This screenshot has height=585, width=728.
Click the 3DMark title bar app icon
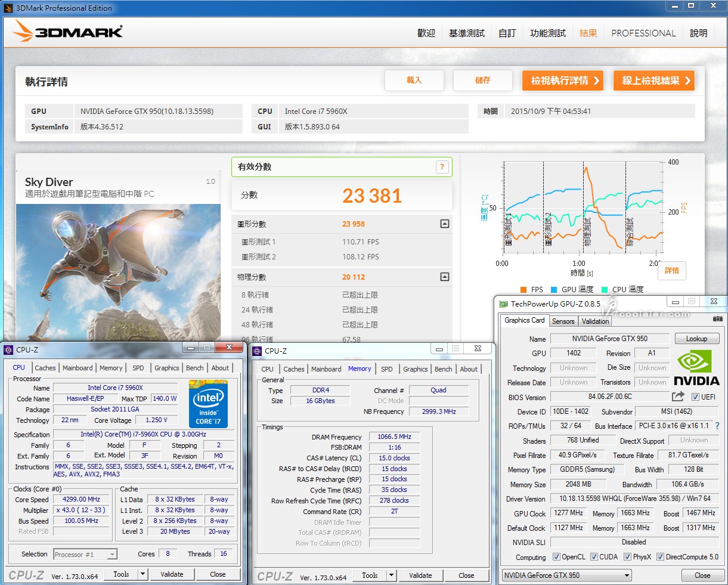click(8, 8)
